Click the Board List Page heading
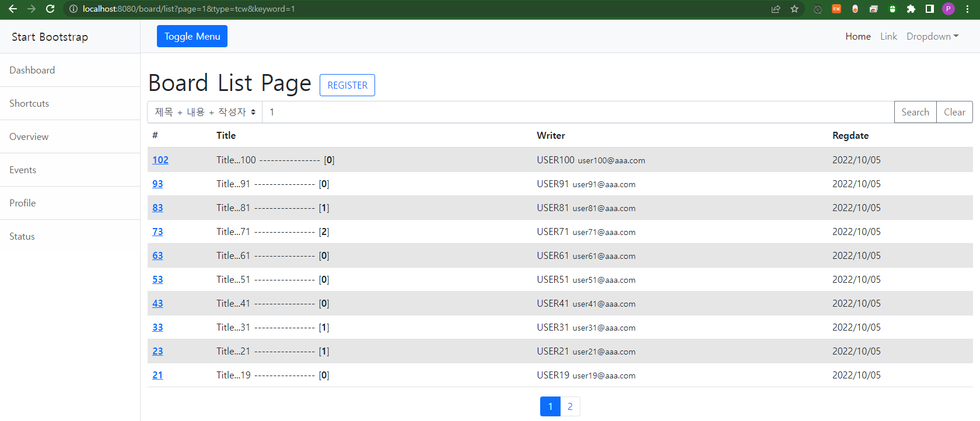This screenshot has width=980, height=421. 230,83
